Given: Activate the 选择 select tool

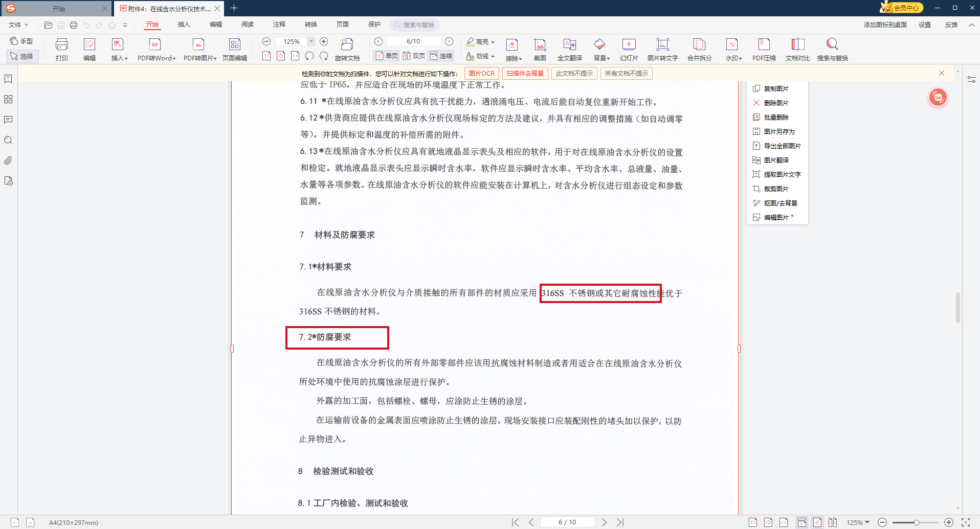Looking at the screenshot, I should [x=22, y=56].
